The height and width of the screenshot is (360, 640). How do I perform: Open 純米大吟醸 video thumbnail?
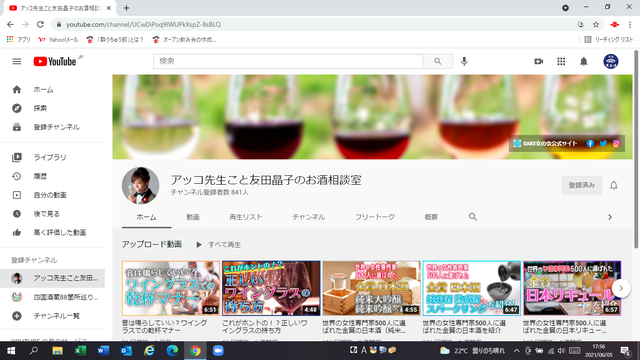pyautogui.click(x=371, y=288)
